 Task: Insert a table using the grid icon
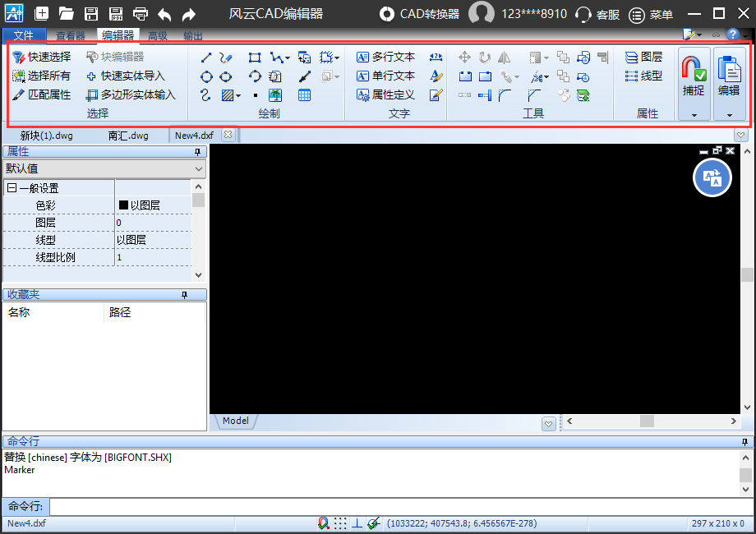click(x=304, y=95)
